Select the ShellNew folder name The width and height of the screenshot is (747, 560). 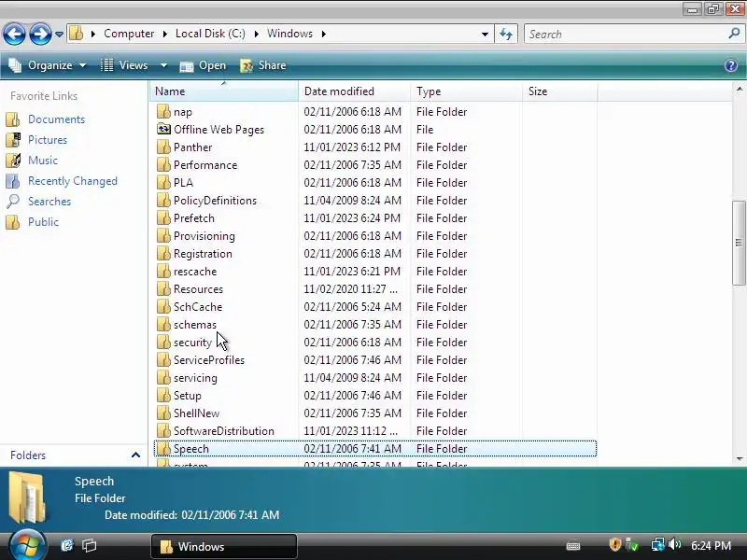click(x=196, y=413)
